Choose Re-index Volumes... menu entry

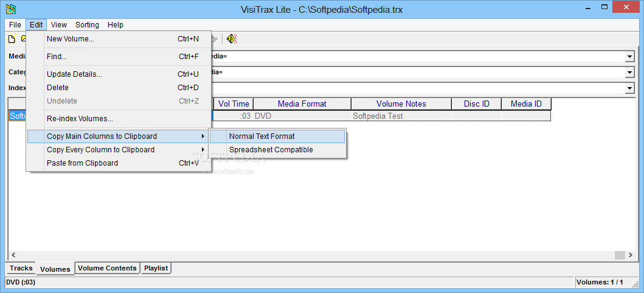(119, 119)
